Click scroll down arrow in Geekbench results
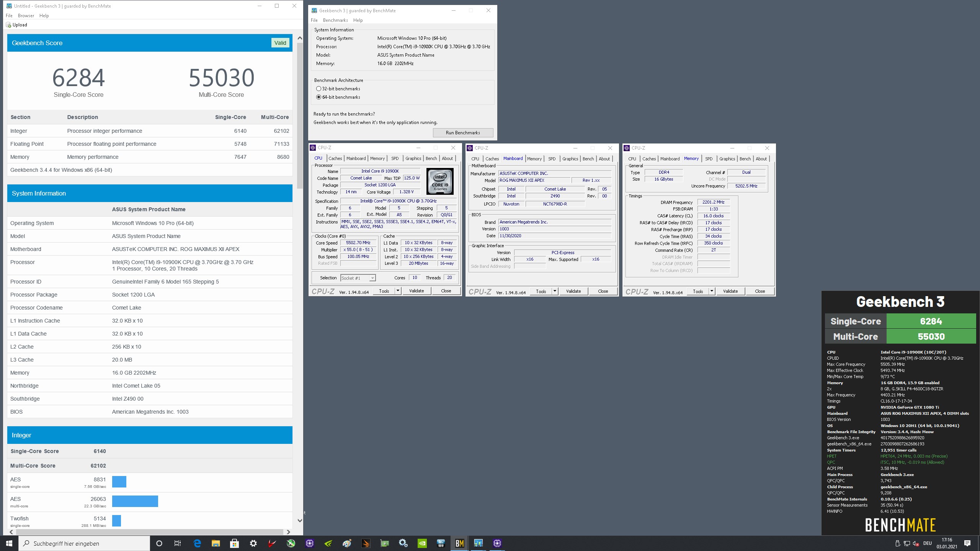The image size is (980, 551). (300, 520)
